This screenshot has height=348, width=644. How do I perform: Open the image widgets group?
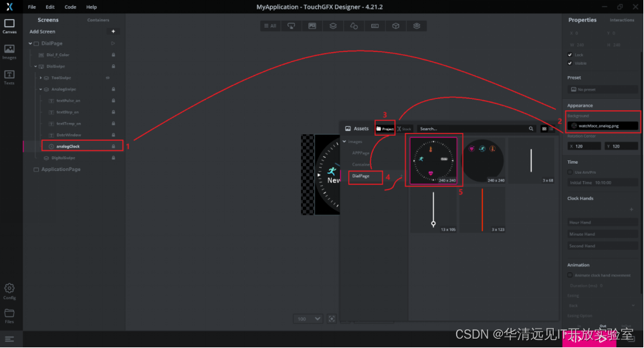[x=312, y=26]
